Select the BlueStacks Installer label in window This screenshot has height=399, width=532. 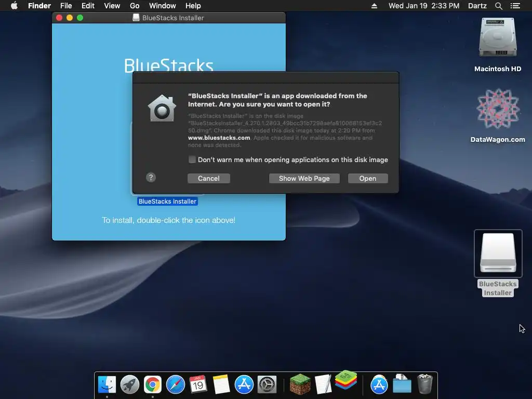(167, 201)
